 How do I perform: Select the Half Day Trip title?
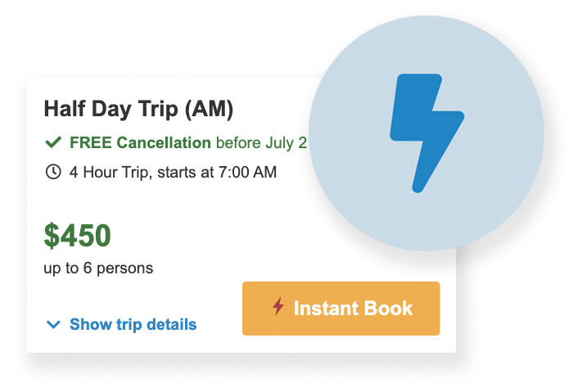pyautogui.click(x=138, y=109)
